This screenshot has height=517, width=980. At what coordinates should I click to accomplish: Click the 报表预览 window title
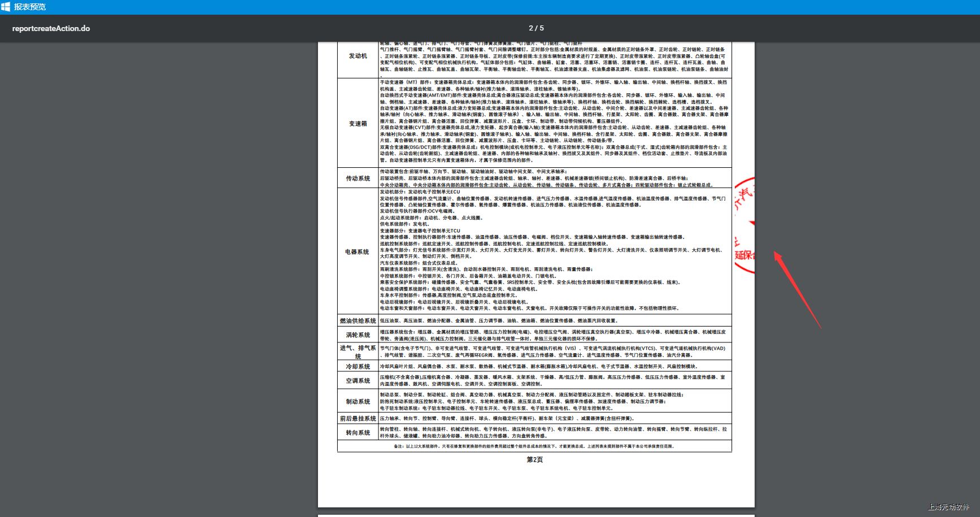[30, 7]
